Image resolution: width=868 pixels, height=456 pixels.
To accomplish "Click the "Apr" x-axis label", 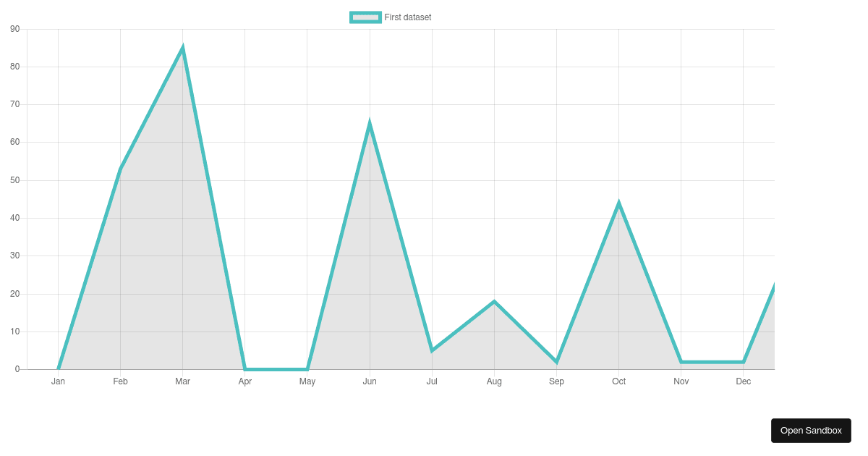I will [x=245, y=381].
